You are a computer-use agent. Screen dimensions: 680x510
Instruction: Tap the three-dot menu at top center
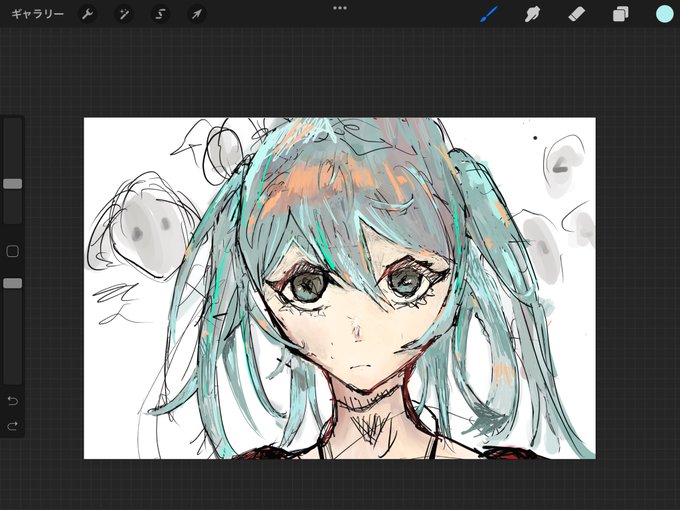coord(340,8)
